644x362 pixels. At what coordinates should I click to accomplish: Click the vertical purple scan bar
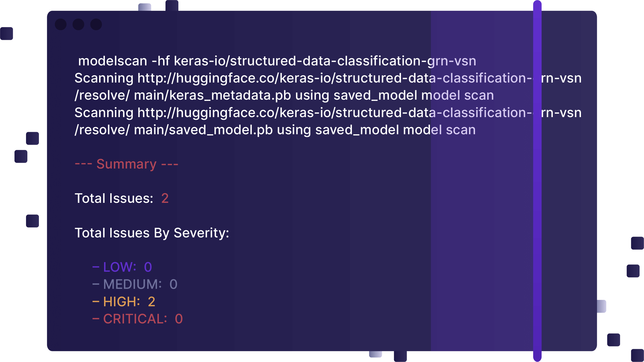click(x=537, y=181)
